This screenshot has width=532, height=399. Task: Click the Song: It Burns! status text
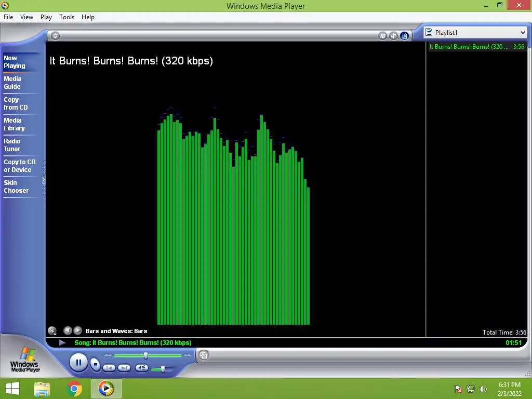pos(132,343)
